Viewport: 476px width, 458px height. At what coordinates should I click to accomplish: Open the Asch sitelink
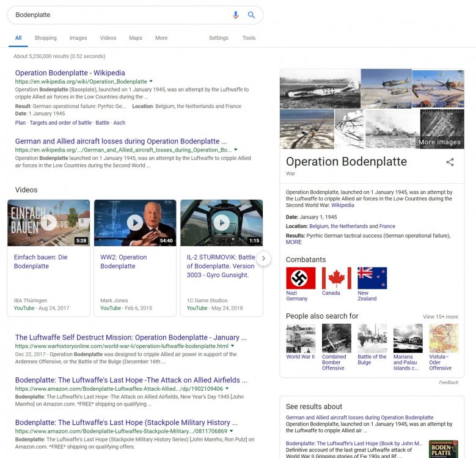click(119, 123)
